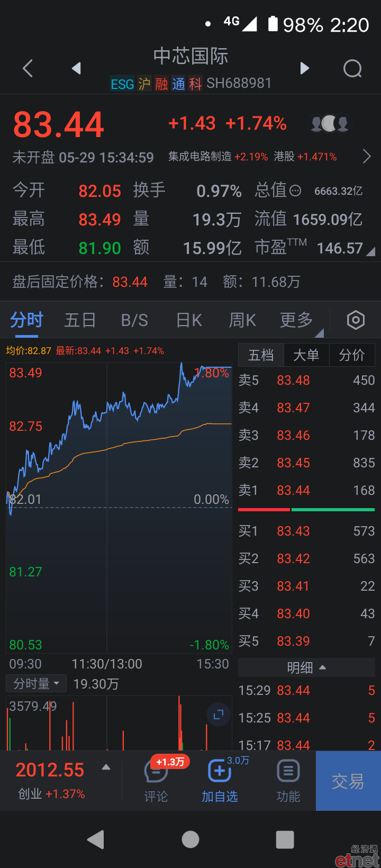
Task: Select the 五日 chart tab
Action: coord(80,320)
